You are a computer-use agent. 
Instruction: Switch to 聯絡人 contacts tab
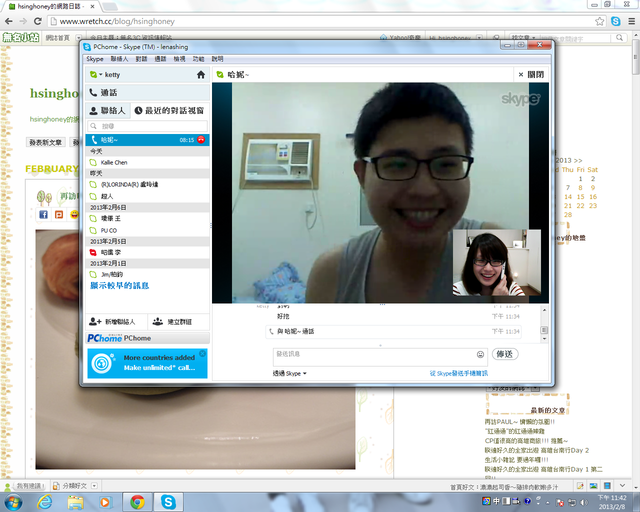[x=108, y=111]
